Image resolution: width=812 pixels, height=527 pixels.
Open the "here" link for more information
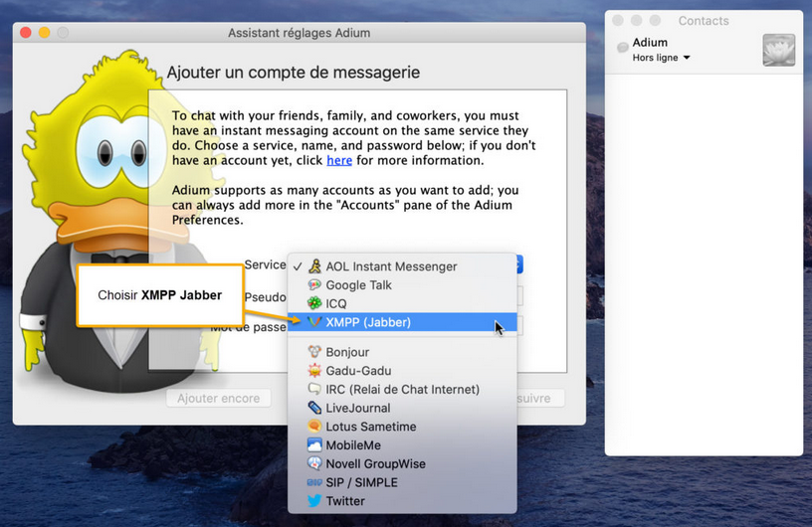339,160
